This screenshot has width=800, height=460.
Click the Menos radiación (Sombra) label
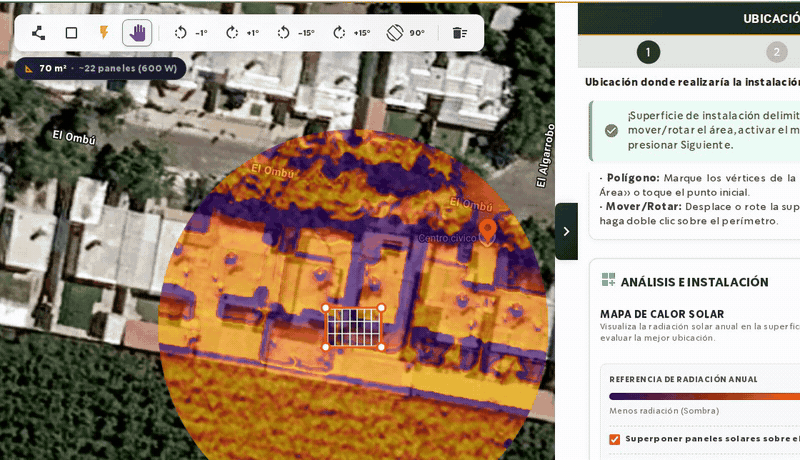click(664, 411)
